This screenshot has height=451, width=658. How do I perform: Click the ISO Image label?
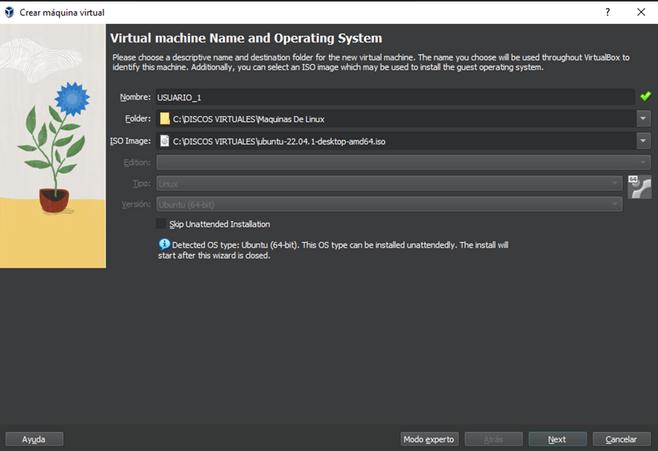tap(131, 141)
